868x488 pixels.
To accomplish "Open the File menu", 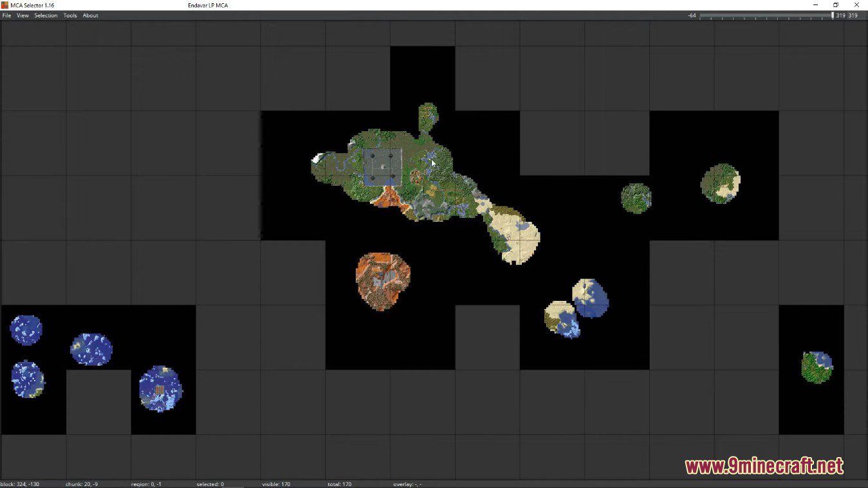I will 6,15.
